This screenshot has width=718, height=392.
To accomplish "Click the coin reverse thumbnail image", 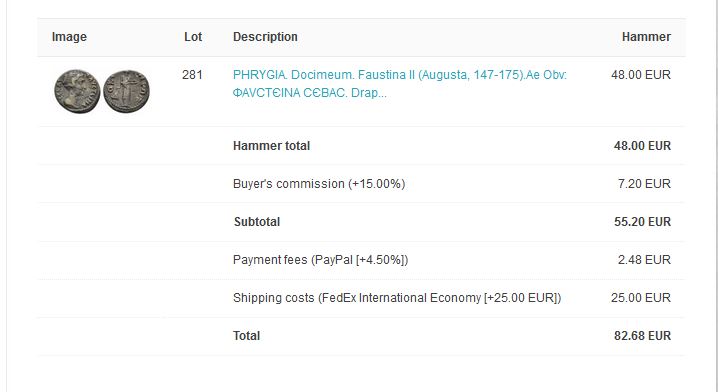I will (126, 91).
